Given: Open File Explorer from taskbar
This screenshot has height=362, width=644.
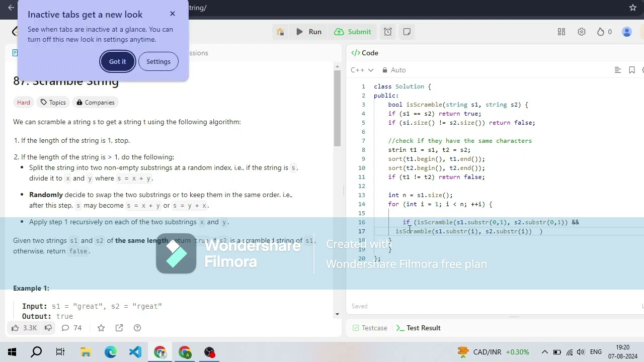Looking at the screenshot, I should [86, 352].
